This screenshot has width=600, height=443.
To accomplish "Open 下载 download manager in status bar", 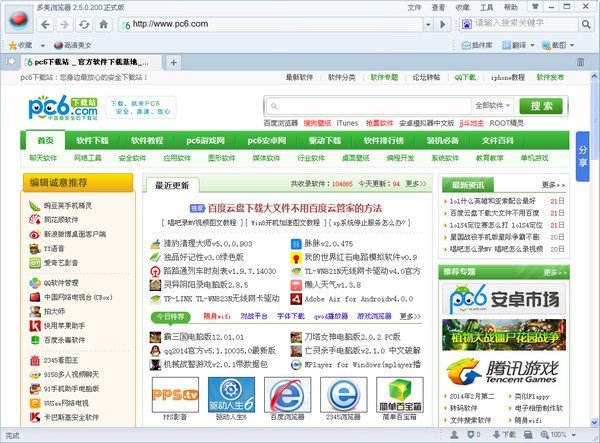I will tap(504, 435).
